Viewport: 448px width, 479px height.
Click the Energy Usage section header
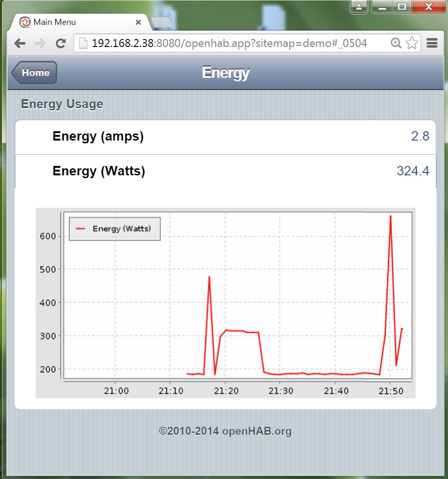62,104
